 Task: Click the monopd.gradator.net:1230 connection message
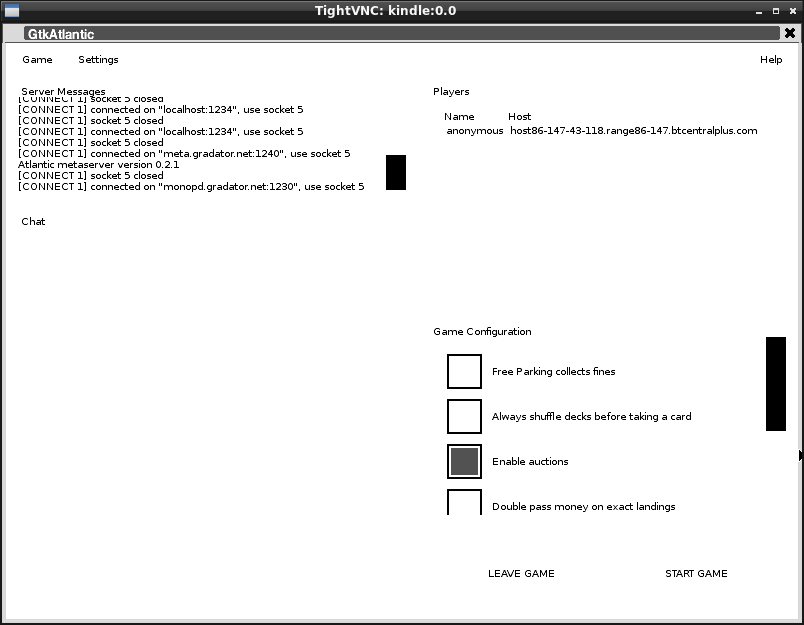(191, 187)
